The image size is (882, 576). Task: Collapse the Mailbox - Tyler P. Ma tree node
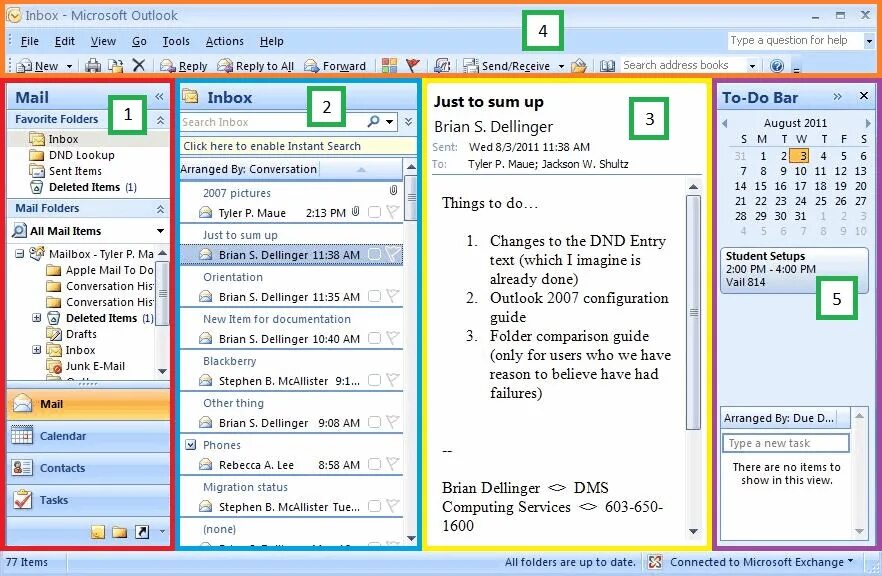pos(20,254)
